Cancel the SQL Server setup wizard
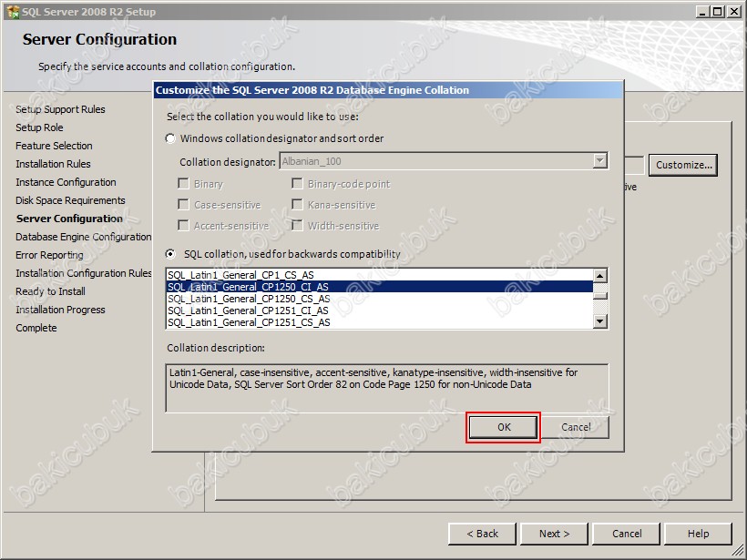Screen dimensions: 747x560 (x=627, y=534)
